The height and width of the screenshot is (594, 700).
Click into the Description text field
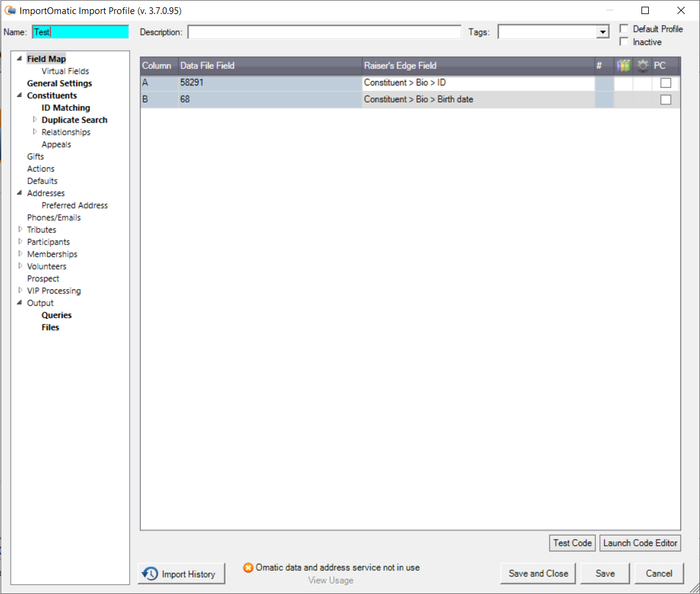coord(324,32)
